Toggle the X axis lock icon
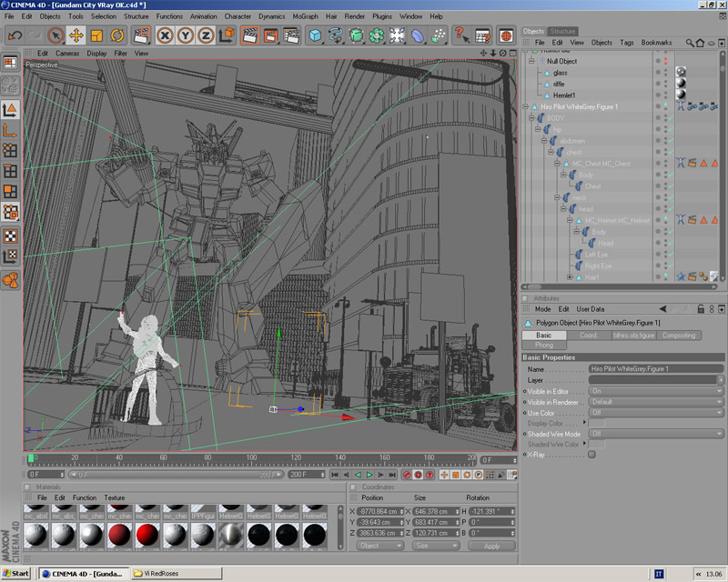 (166, 35)
